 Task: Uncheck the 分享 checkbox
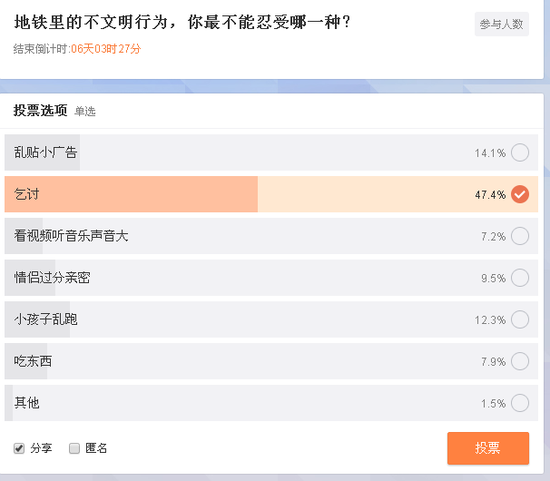tap(19, 448)
